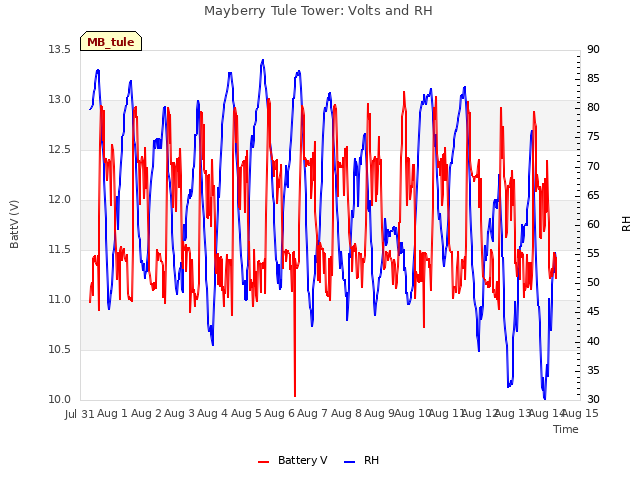Click the 10.0 left axis tick label
Screen dimensions: 640x480
coord(59,400)
